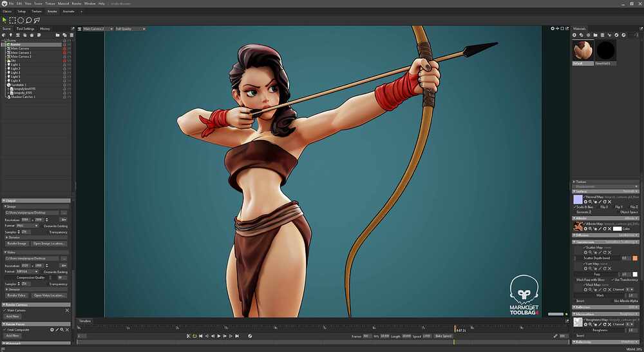Switch to the Tool Settings tab
The image size is (644, 352).
point(26,29)
